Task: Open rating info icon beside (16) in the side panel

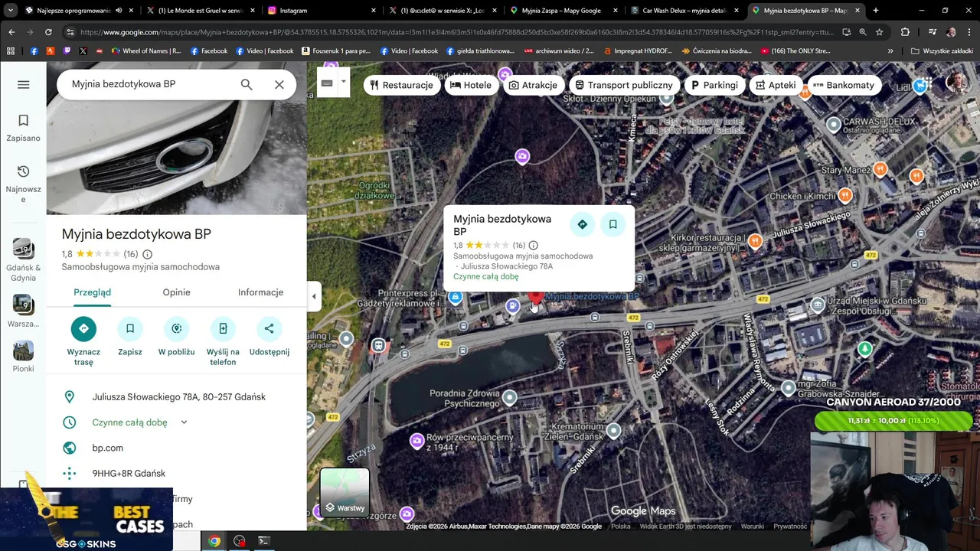Action: (x=148, y=254)
